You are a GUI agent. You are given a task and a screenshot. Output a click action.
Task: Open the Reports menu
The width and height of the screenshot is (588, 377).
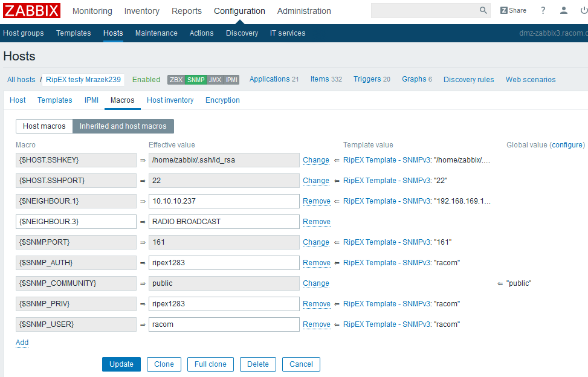click(187, 11)
